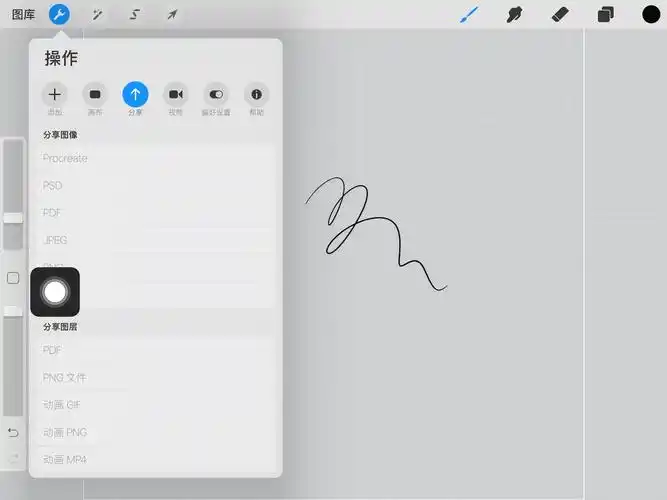Click the black active color circle

(650, 15)
